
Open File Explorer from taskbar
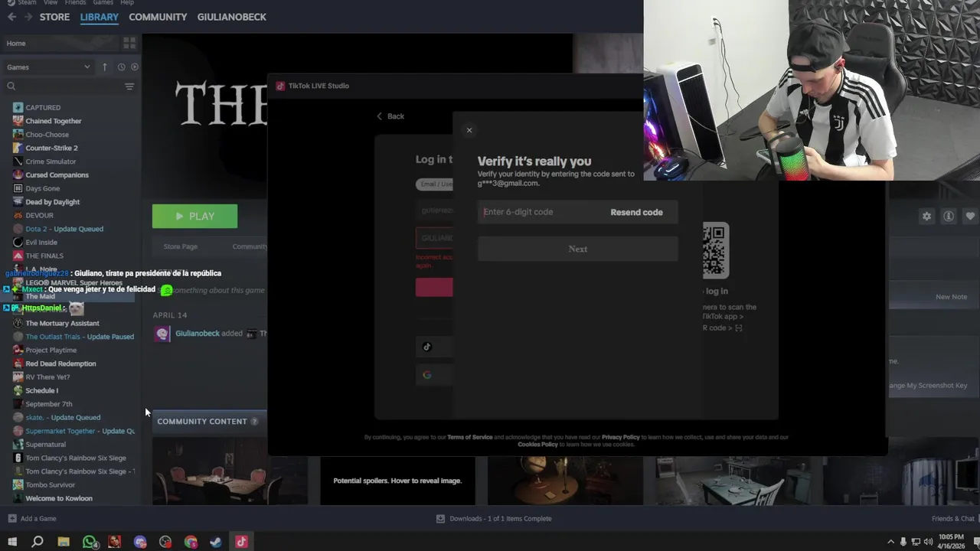click(64, 542)
